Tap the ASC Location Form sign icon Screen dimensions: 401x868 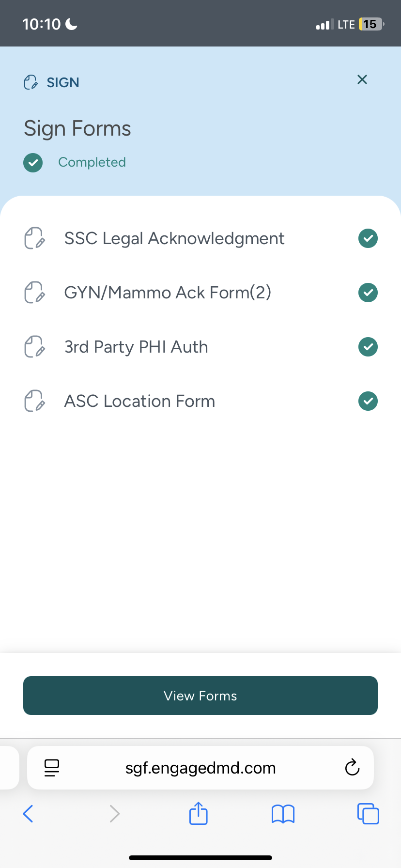[34, 401]
